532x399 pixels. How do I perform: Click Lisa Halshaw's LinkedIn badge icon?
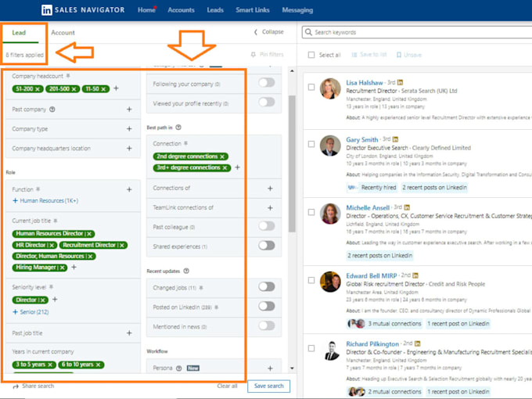tap(401, 82)
